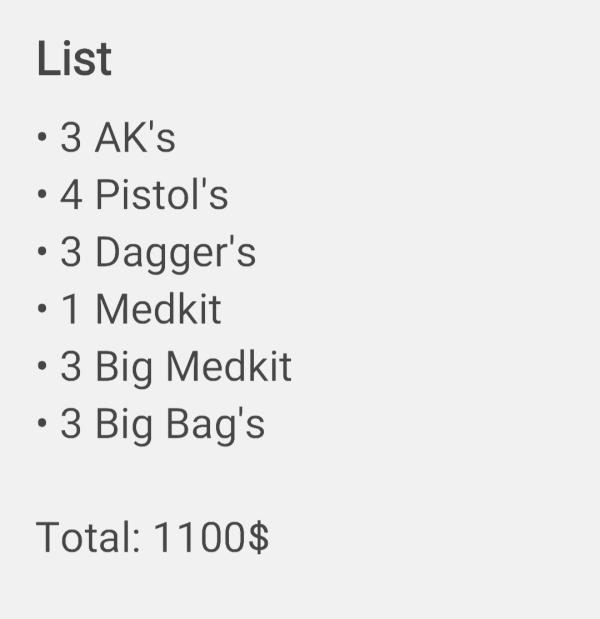Click the "List" heading
600x619 pixels.
(x=74, y=59)
